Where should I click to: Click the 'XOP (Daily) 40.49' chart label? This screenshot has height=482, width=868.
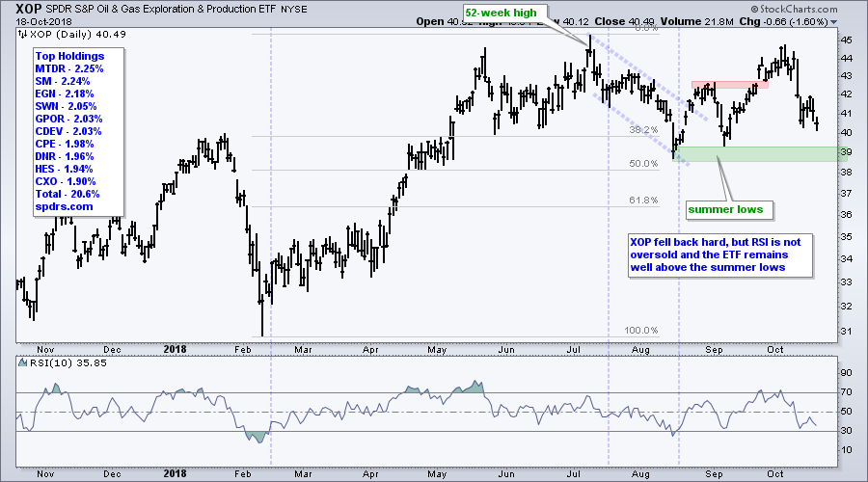77,35
